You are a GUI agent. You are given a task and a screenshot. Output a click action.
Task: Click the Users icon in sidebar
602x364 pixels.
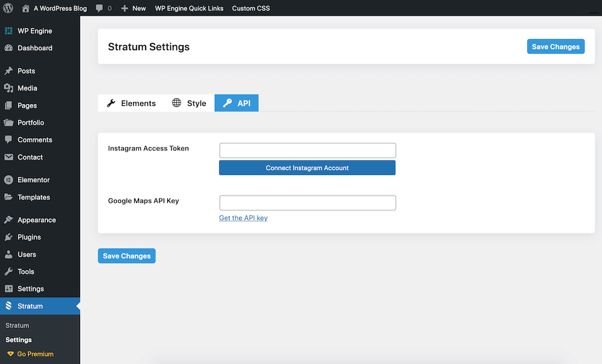pyautogui.click(x=8, y=254)
